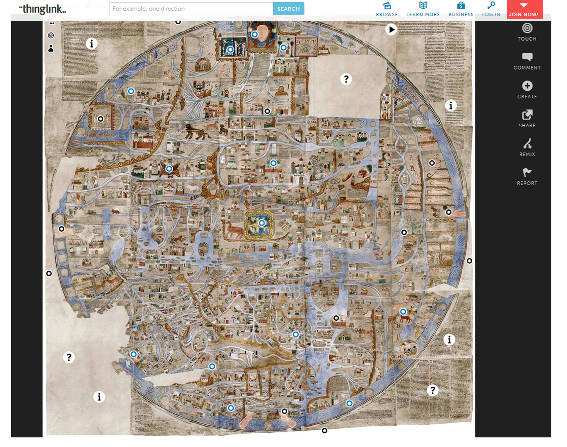
Task: Click the Search button
Action: [288, 9]
